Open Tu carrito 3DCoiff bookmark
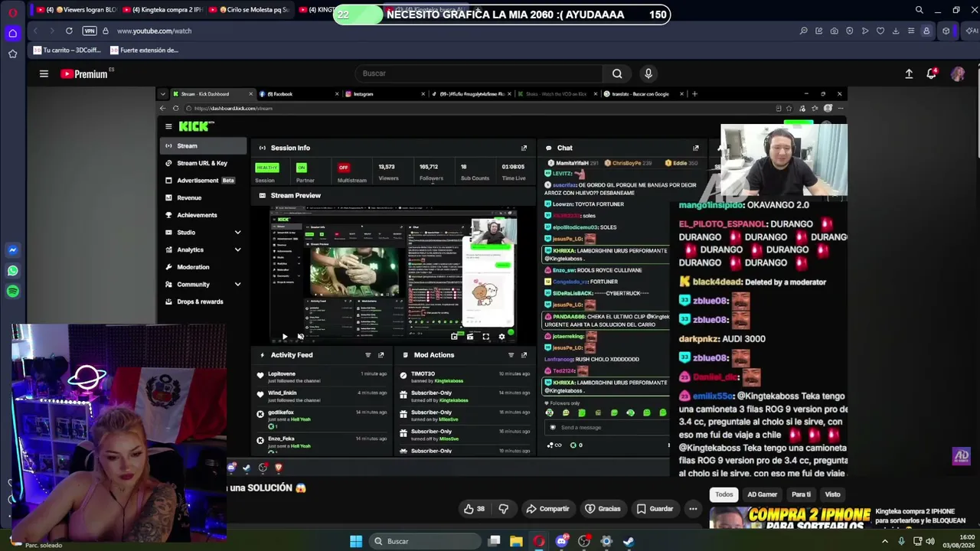The width and height of the screenshot is (980, 551). pyautogui.click(x=67, y=51)
